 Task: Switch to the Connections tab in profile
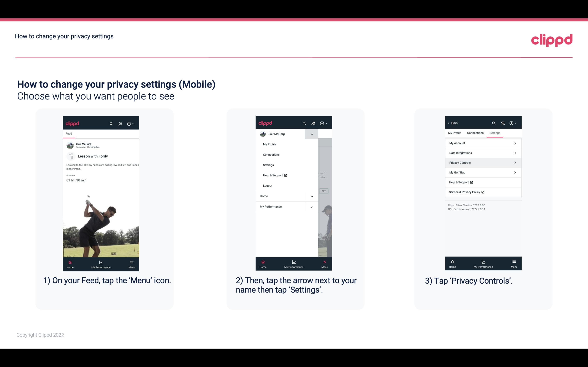tap(475, 133)
